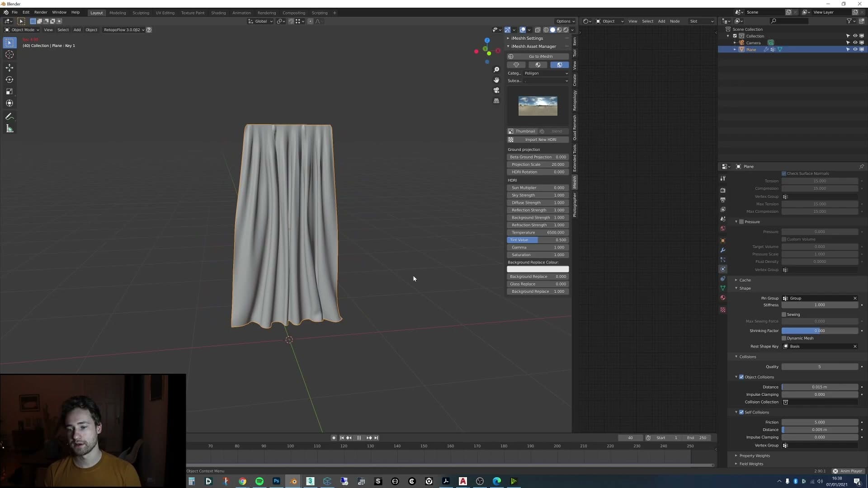The height and width of the screenshot is (488, 868).
Task: Select the Scale tool
Action: click(9, 91)
